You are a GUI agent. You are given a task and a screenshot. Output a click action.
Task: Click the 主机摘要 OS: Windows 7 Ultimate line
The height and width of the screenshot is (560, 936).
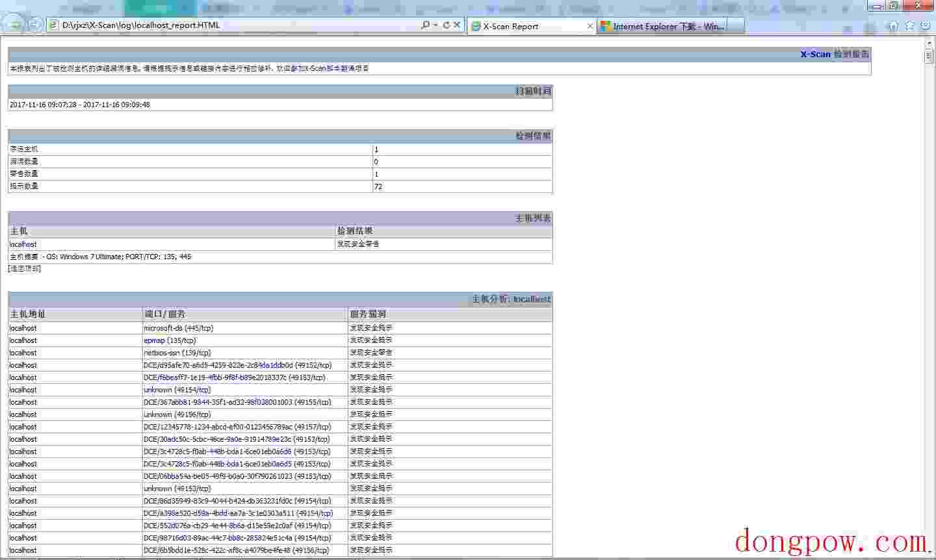pyautogui.click(x=100, y=257)
